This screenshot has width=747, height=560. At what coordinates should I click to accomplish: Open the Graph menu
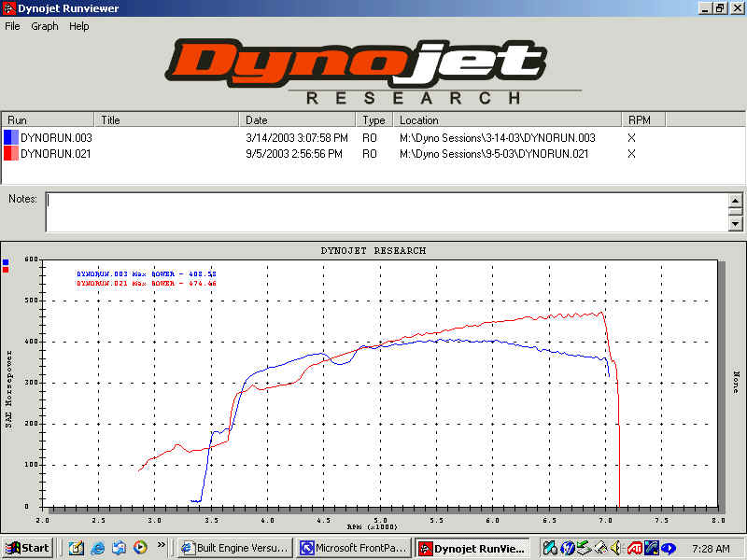point(44,26)
